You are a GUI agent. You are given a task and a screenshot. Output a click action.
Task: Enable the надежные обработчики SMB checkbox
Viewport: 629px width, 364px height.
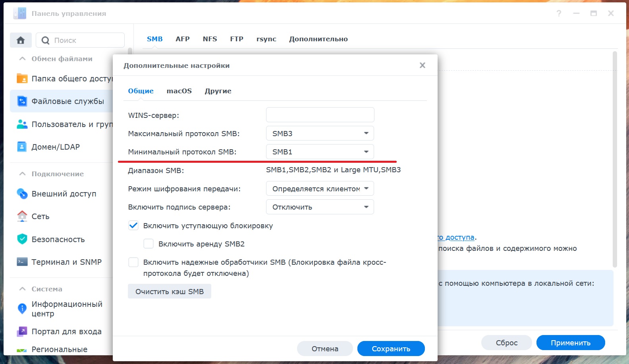click(x=133, y=262)
